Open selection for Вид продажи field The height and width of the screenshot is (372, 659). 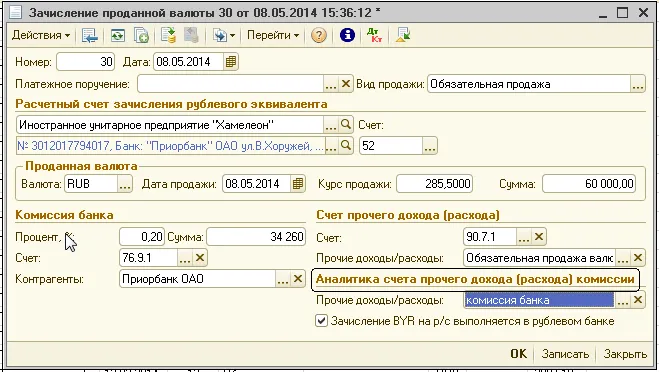point(638,84)
